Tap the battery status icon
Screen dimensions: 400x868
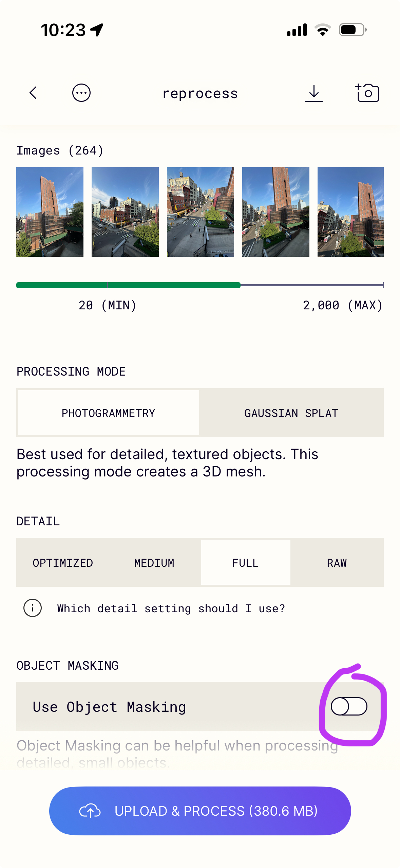tap(353, 30)
